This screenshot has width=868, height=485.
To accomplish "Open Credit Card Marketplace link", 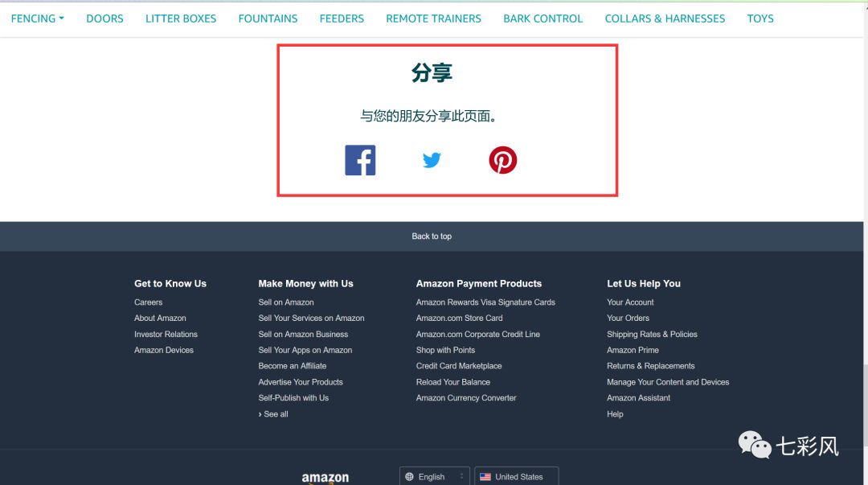I will click(x=459, y=366).
